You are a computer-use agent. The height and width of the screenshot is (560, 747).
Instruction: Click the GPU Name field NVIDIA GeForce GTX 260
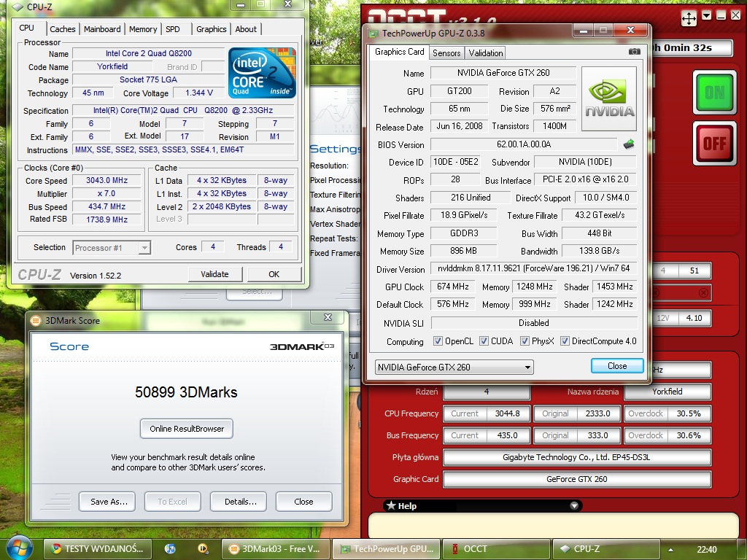coord(503,73)
